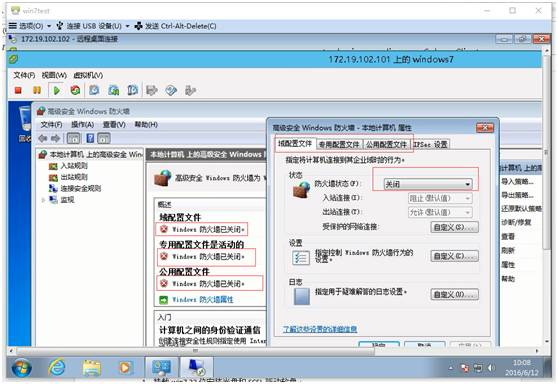
Task: Click 自定义(C) settings button
Action: click(454, 256)
